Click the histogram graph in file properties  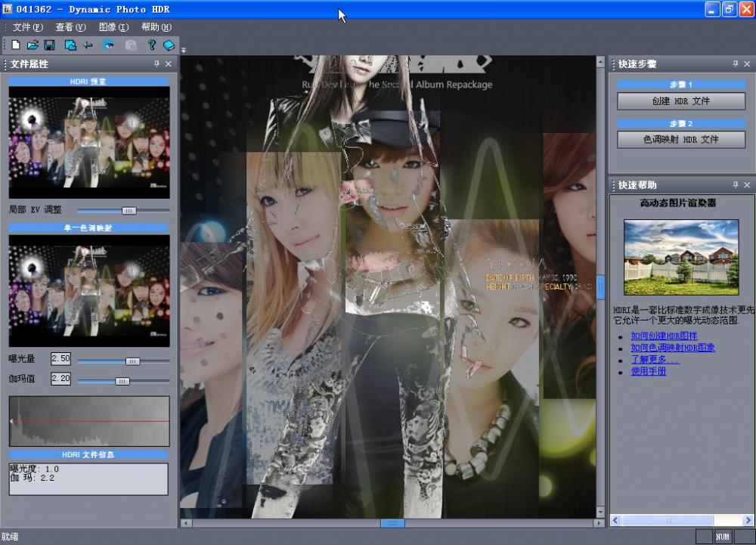[x=89, y=421]
